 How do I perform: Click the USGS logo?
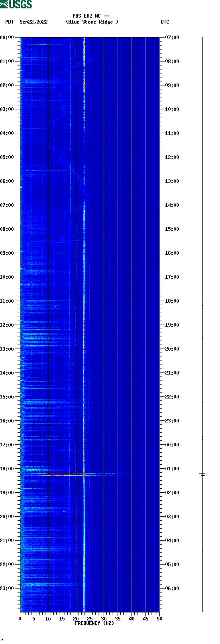[16, 4]
